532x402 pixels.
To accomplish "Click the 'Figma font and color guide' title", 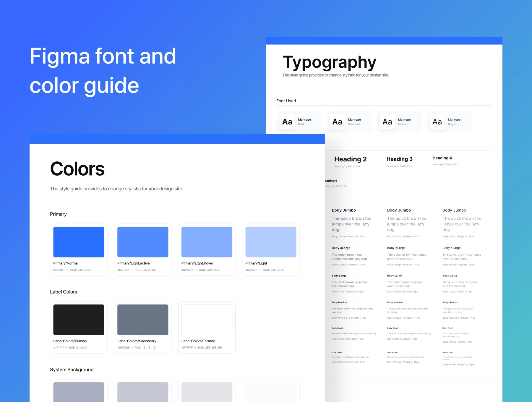I will tap(103, 71).
